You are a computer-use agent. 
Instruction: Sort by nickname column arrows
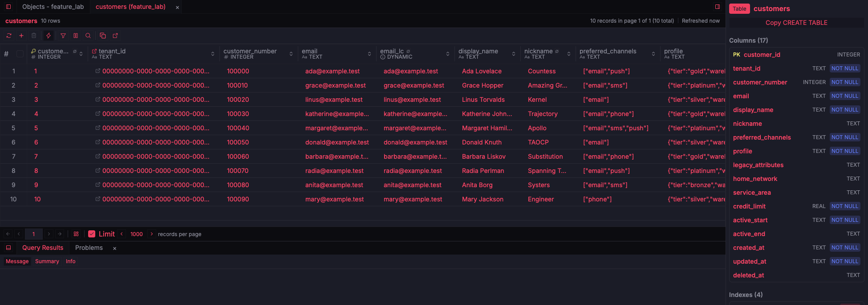click(569, 54)
